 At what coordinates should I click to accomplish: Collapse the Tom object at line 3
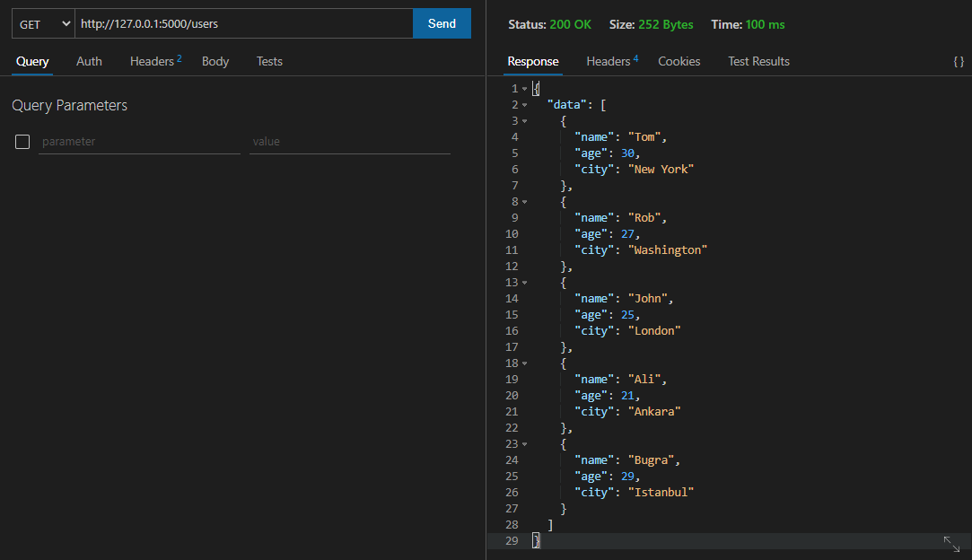524,121
